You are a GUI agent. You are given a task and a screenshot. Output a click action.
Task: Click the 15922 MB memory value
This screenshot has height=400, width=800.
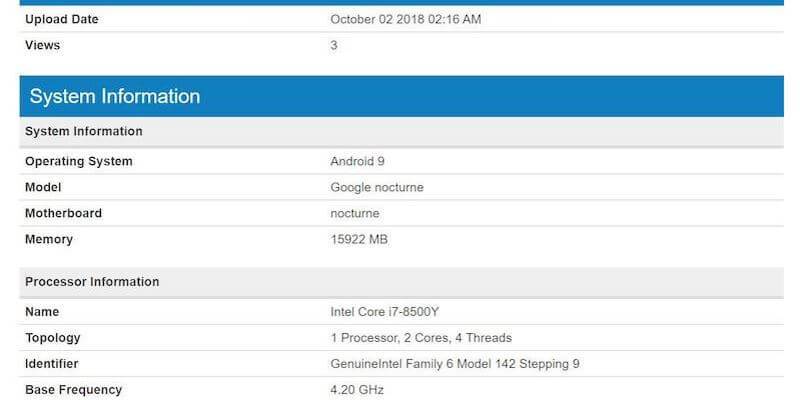tap(359, 240)
